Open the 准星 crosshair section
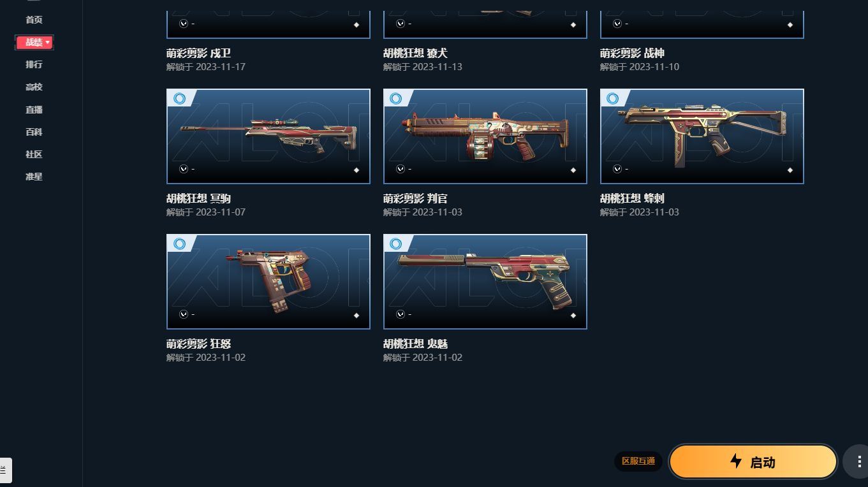The image size is (868, 487). pos(34,177)
